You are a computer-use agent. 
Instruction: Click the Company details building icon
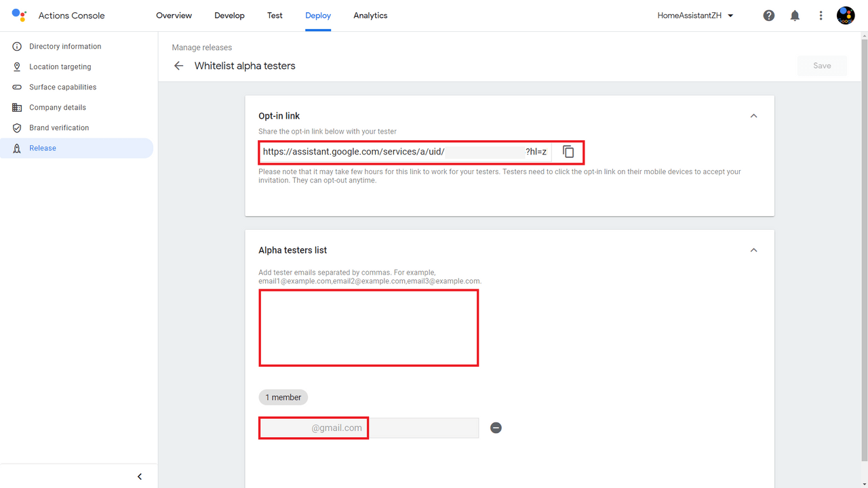(x=17, y=108)
